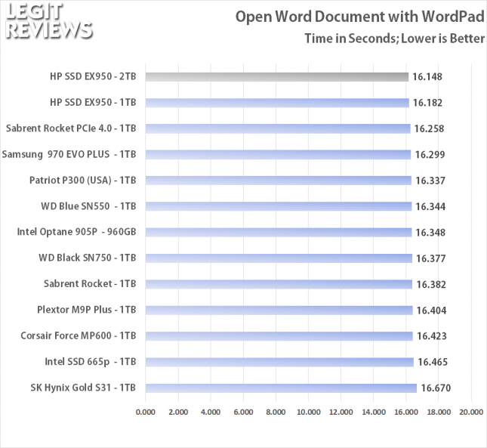The height and width of the screenshot is (448, 487).
Task: Click the Plextor M9P Plus bar
Action: (x=279, y=310)
